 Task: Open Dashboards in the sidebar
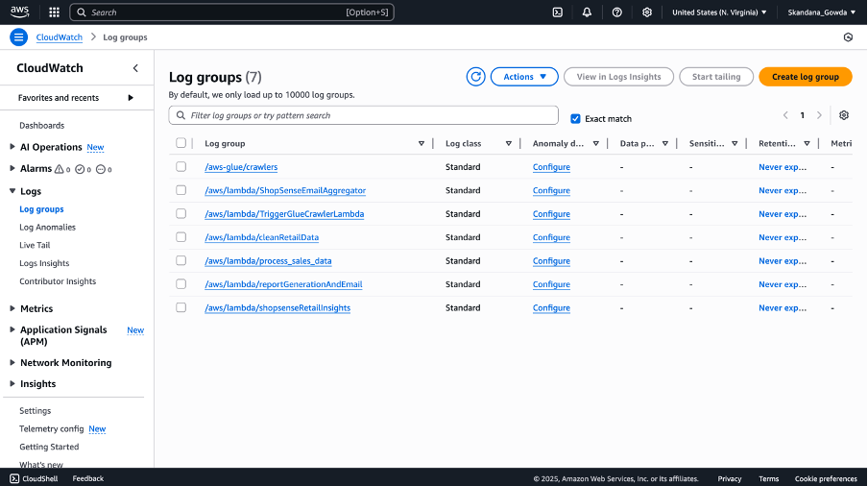(x=42, y=125)
